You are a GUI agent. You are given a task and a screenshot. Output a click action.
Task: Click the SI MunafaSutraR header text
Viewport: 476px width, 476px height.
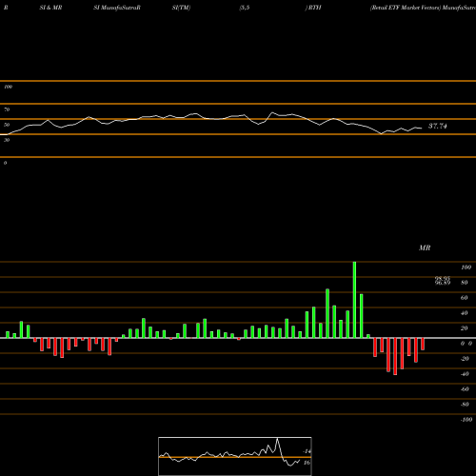[x=117, y=8]
